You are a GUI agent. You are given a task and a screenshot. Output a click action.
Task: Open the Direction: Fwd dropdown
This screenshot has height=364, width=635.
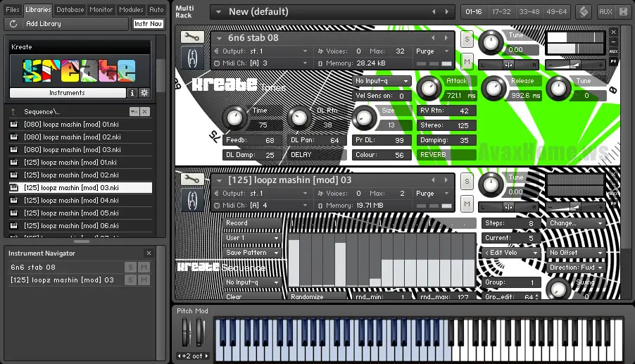click(x=575, y=268)
